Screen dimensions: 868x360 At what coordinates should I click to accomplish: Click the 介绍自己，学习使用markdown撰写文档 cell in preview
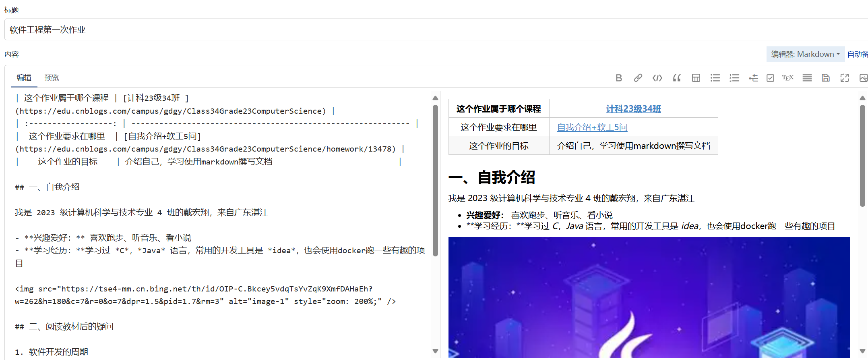[633, 146]
